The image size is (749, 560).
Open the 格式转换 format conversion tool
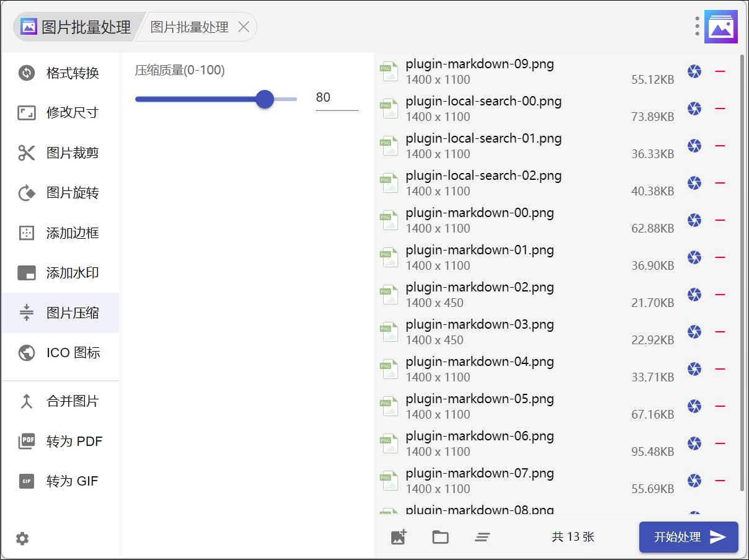pyautogui.click(x=60, y=73)
